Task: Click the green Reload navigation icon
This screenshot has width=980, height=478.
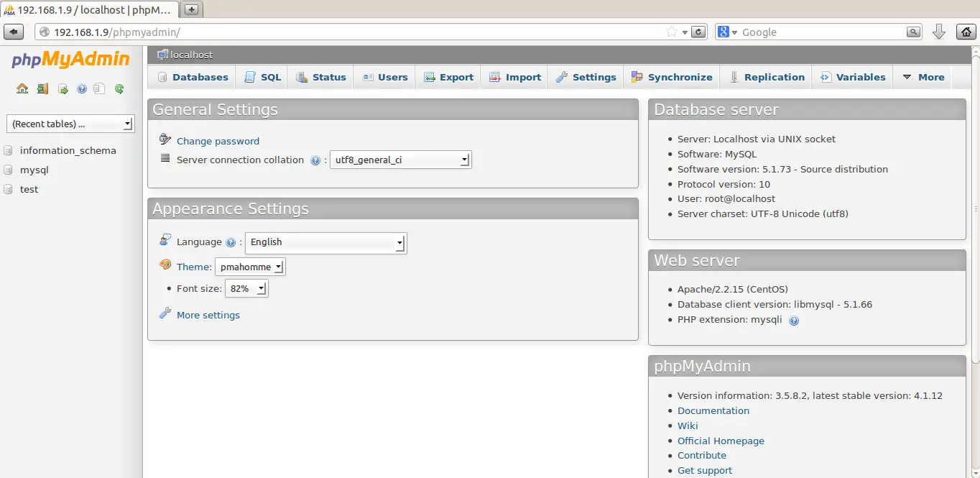Action: (119, 88)
